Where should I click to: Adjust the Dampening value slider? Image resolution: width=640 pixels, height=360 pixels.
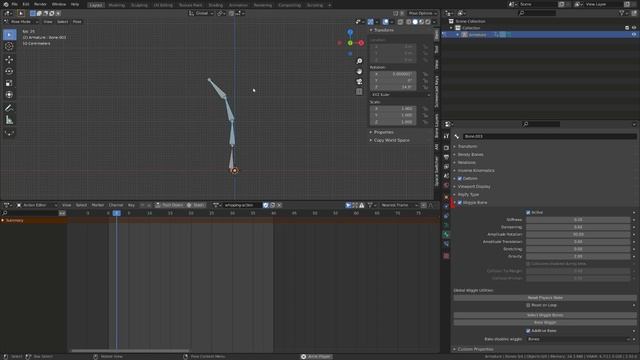[578, 227]
